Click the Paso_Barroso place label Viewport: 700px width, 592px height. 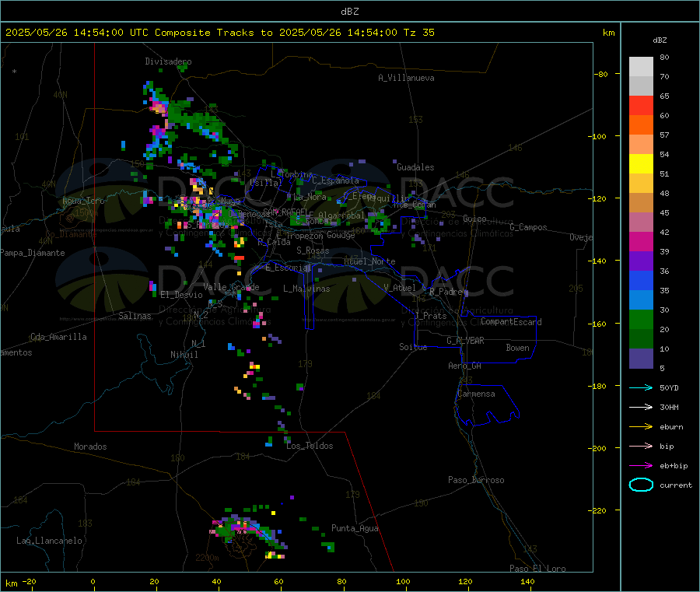pyautogui.click(x=476, y=480)
